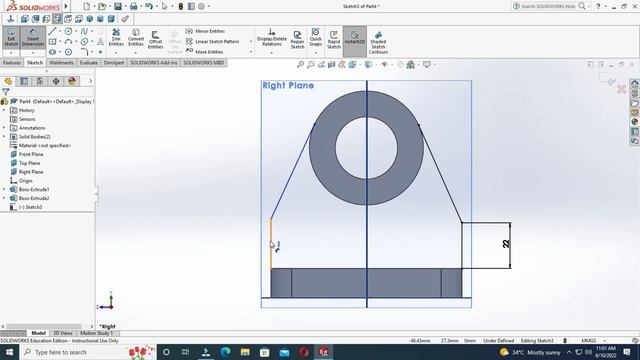
Task: Click Mirror Entities
Action: [205, 31]
